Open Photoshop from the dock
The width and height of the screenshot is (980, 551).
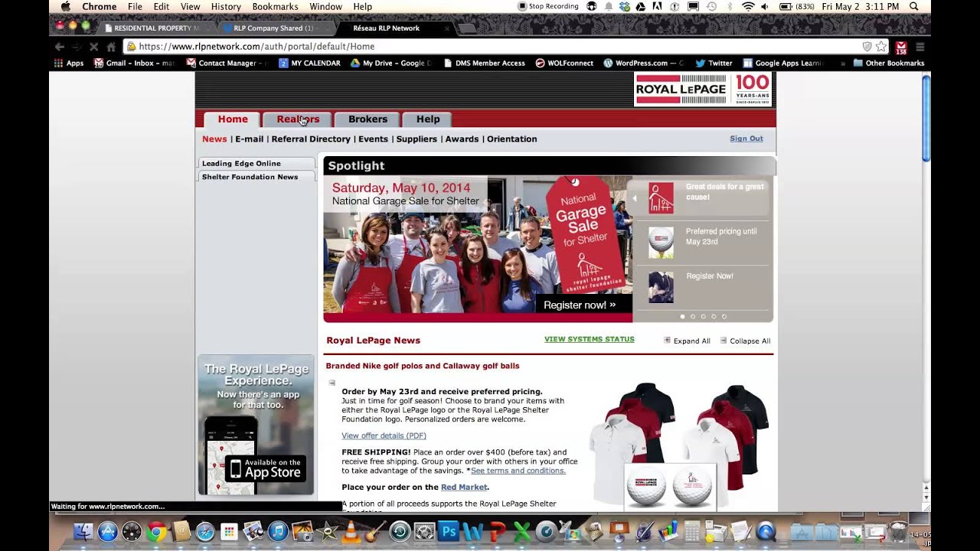tap(449, 531)
